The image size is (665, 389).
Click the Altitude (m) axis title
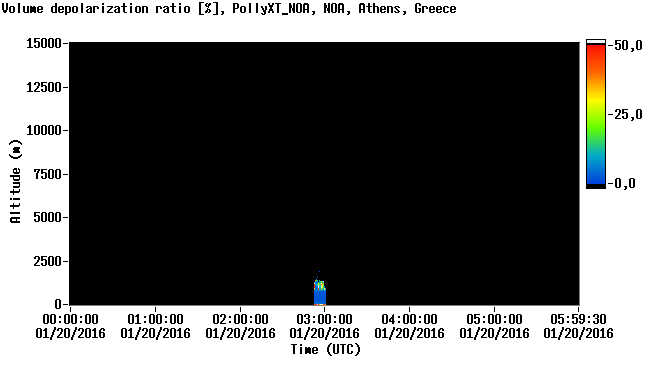[15, 181]
